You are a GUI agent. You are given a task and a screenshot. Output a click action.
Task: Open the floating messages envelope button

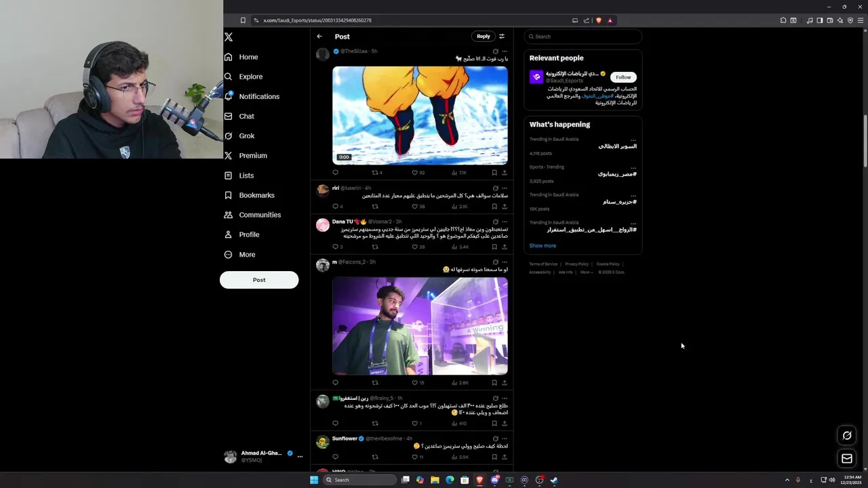(x=847, y=459)
